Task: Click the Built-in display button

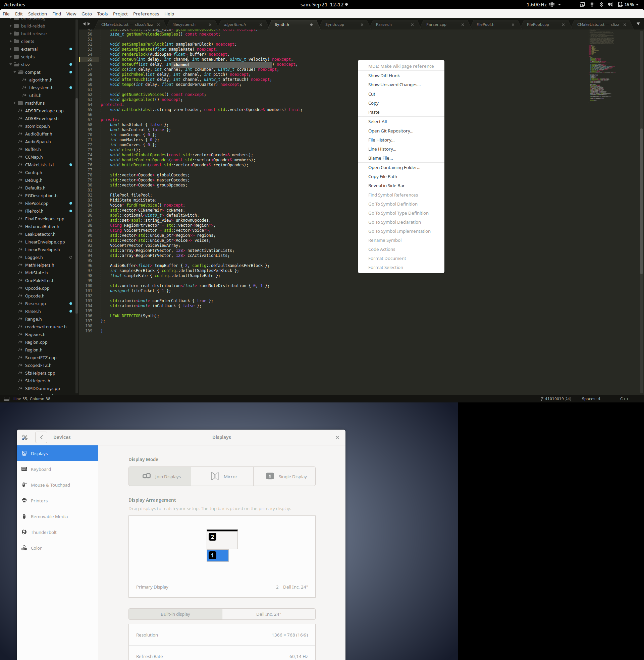Action: (x=175, y=614)
